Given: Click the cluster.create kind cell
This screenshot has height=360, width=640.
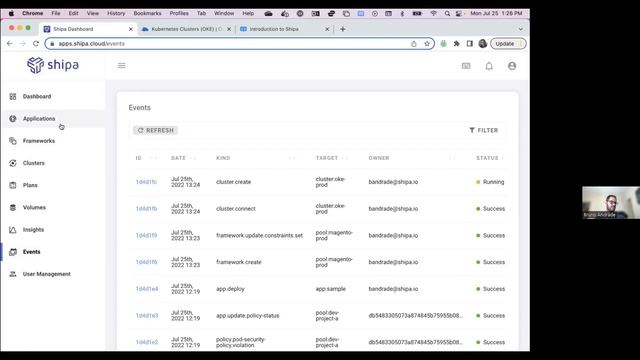Looking at the screenshot, I should click(233, 182).
